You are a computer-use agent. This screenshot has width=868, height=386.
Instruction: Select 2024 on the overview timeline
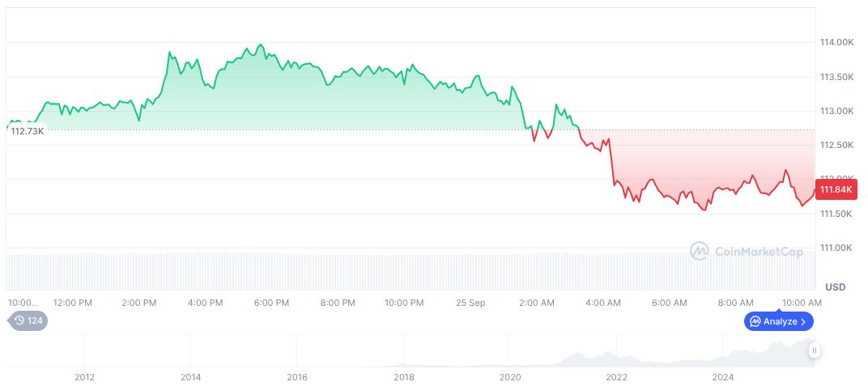pos(723,377)
